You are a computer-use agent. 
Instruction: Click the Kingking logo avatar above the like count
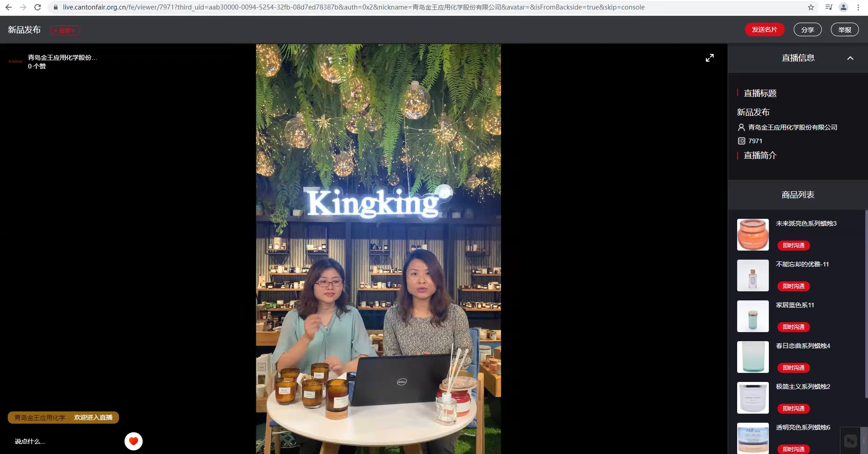[x=15, y=61]
